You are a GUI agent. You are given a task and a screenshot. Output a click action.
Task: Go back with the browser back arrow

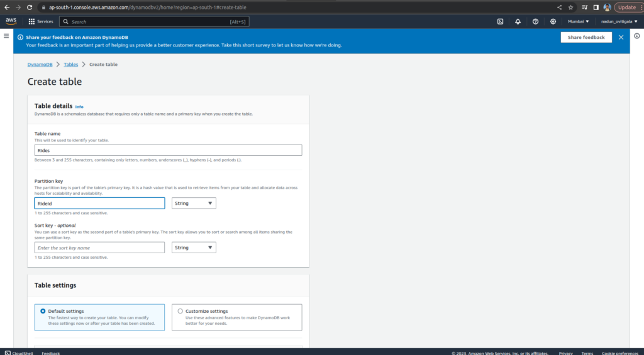[7, 8]
